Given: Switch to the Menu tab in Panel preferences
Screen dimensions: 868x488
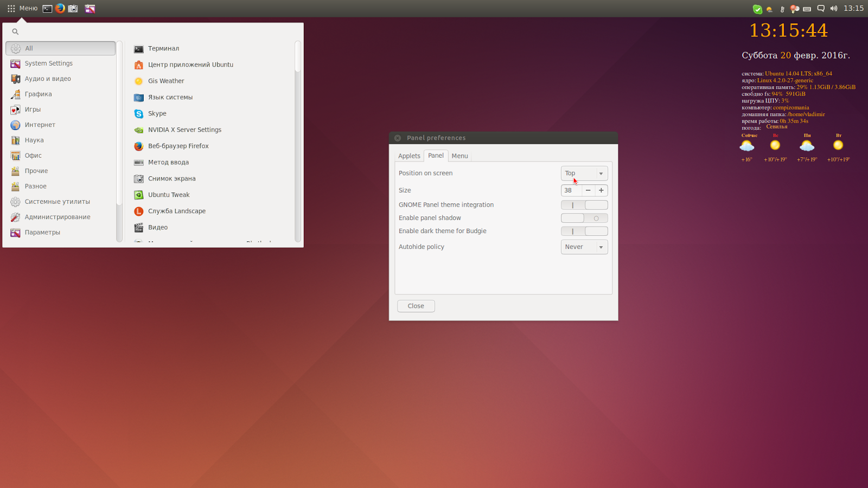Looking at the screenshot, I should (x=459, y=156).
